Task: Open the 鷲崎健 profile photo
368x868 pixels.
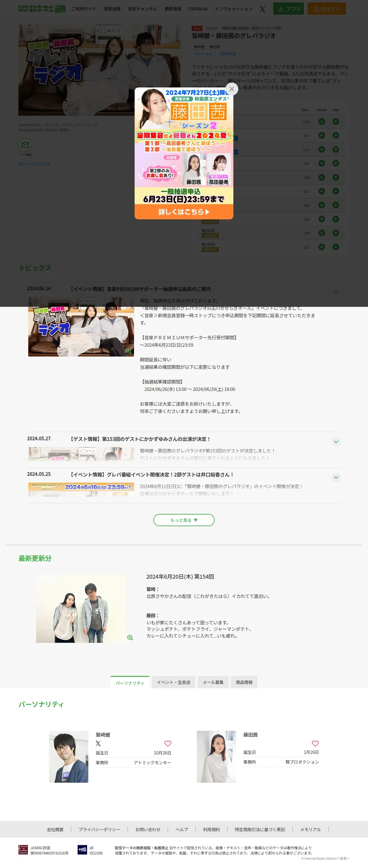Action: (x=69, y=757)
